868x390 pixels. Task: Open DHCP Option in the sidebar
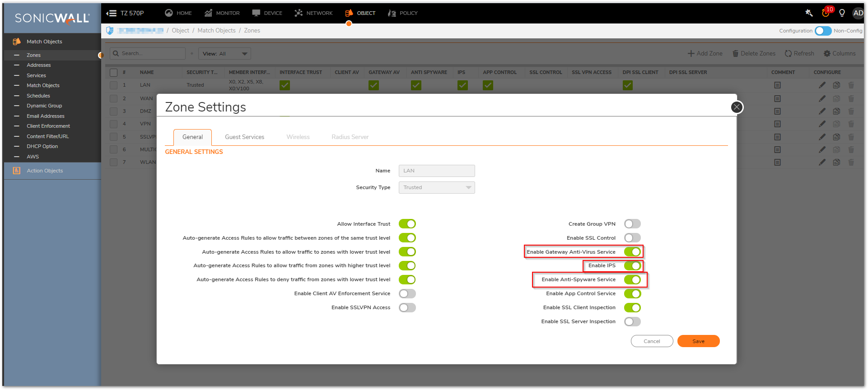(42, 146)
